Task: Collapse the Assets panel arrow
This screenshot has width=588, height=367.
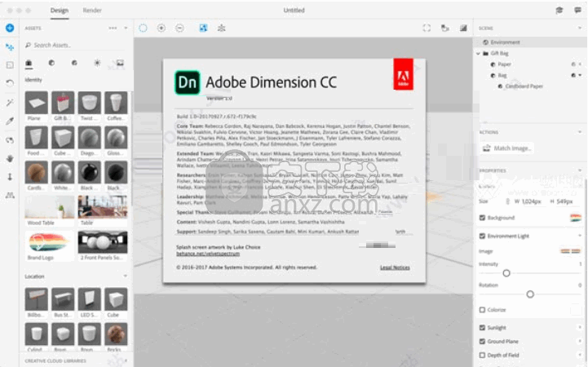Action: click(126, 28)
